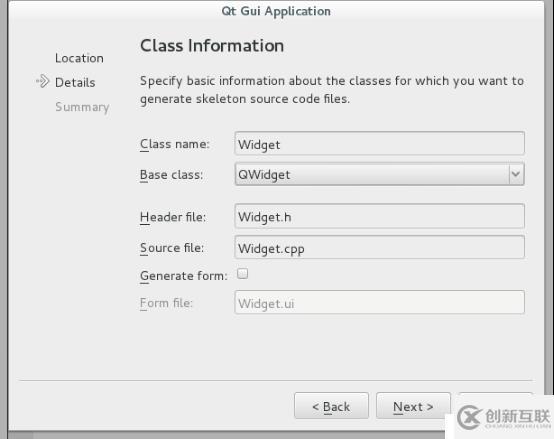
Task: Click the Qt Gui Application title bar
Action: (276, 11)
